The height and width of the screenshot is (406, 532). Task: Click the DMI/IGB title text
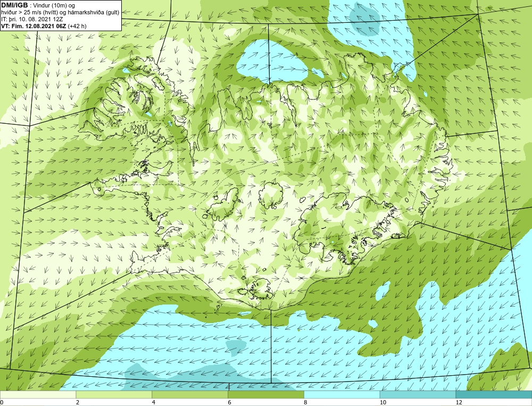[x=14, y=5]
